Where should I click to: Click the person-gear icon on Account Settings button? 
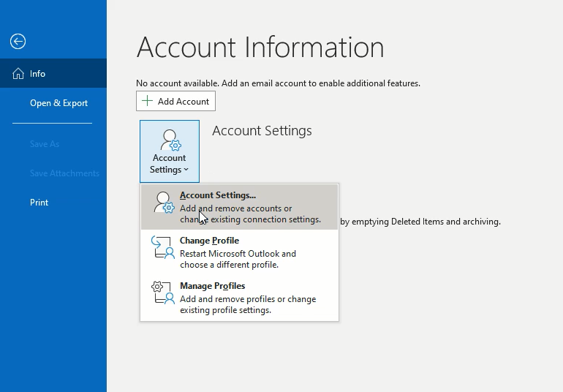(x=170, y=140)
